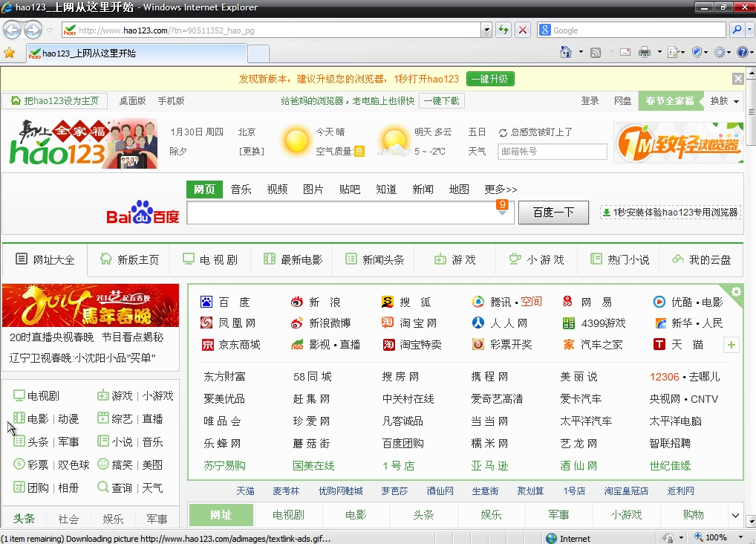The height and width of the screenshot is (544, 756).
Task: Click the 百度一下 search button
Action: (x=553, y=213)
